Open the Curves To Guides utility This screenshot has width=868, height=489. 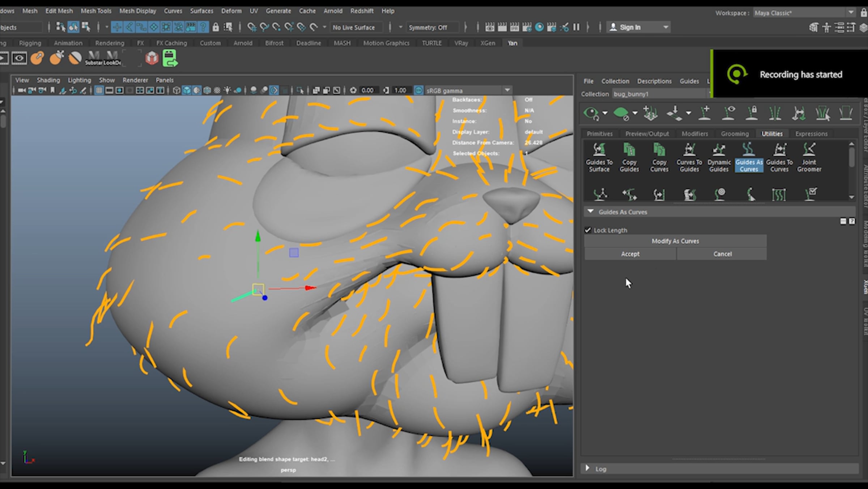click(689, 157)
